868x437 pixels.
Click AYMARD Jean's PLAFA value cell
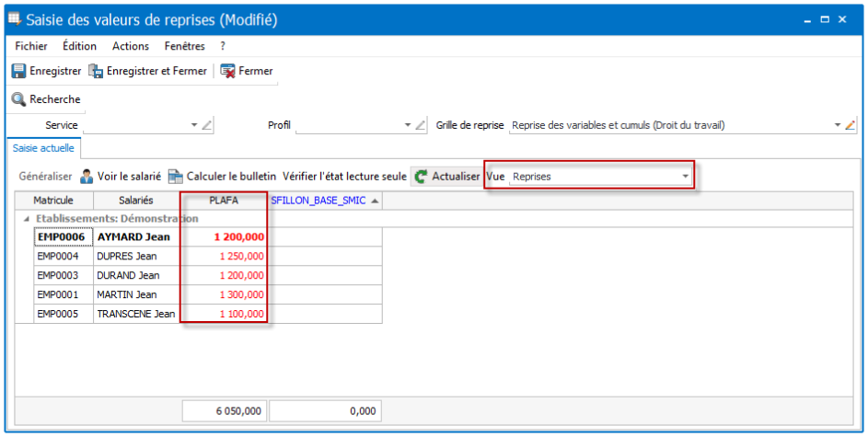(225, 237)
